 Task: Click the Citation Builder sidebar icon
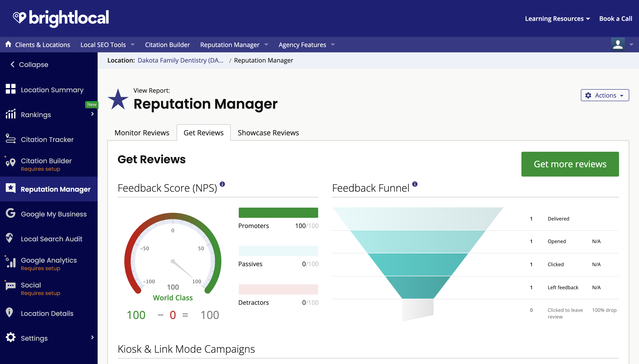pos(10,163)
